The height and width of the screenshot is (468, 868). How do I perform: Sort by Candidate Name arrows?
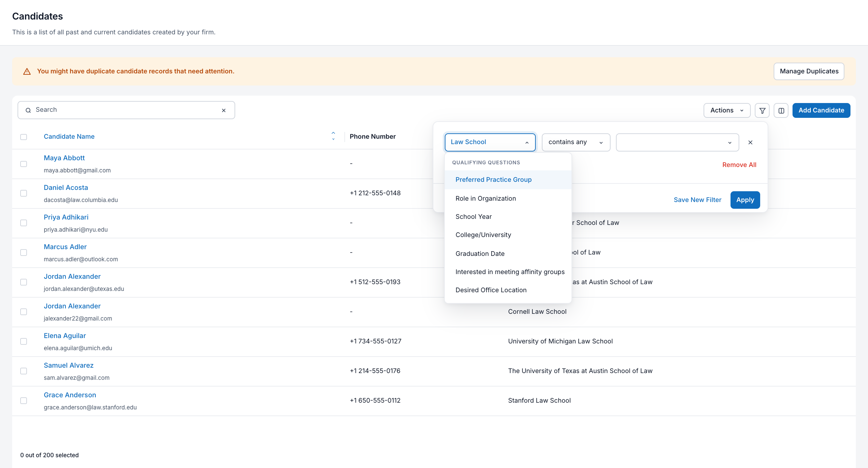coord(333,136)
